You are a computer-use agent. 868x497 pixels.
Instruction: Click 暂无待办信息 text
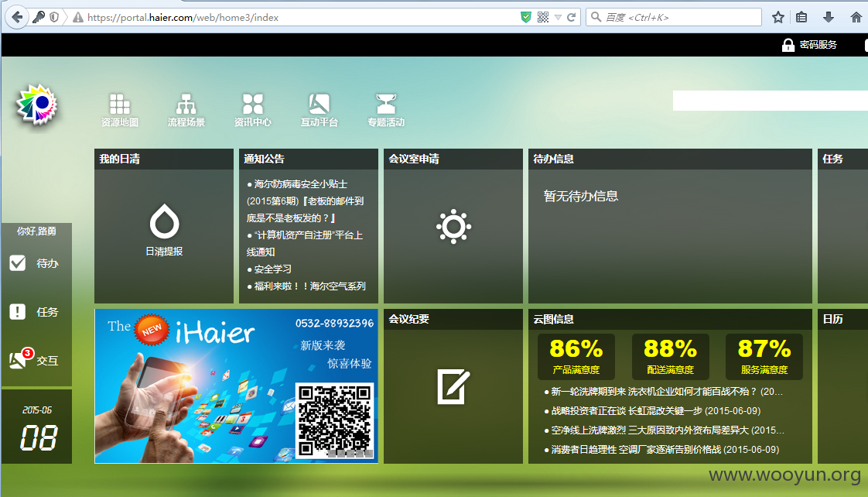tap(581, 196)
